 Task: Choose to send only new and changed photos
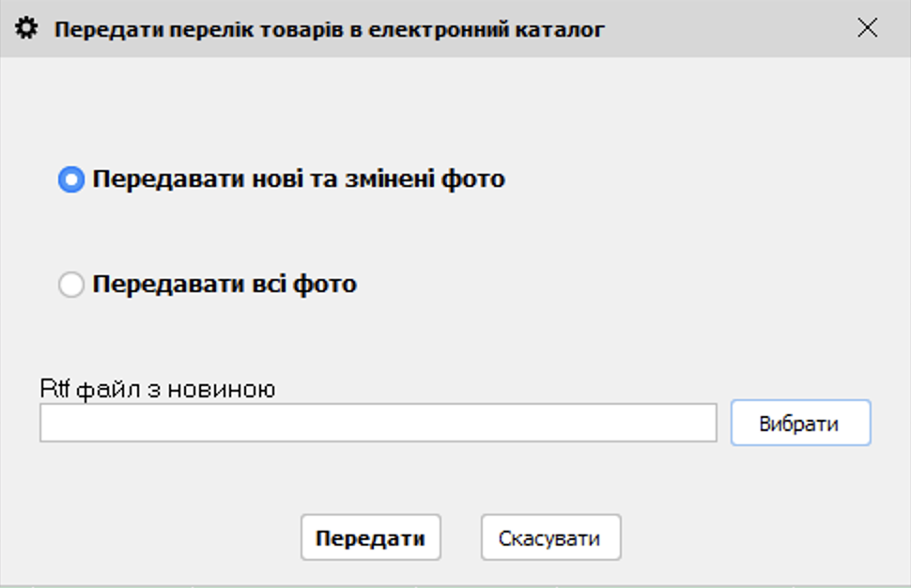pos(71,179)
